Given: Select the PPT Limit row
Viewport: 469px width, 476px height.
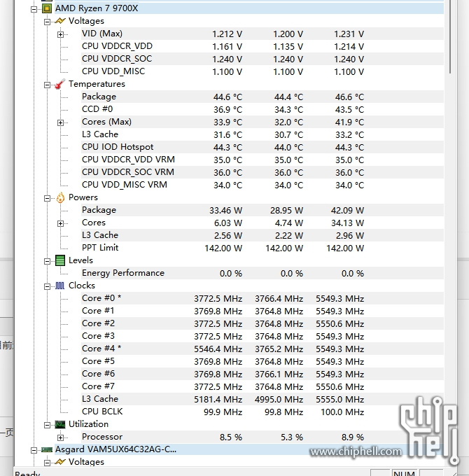Looking at the screenshot, I should click(262, 248).
